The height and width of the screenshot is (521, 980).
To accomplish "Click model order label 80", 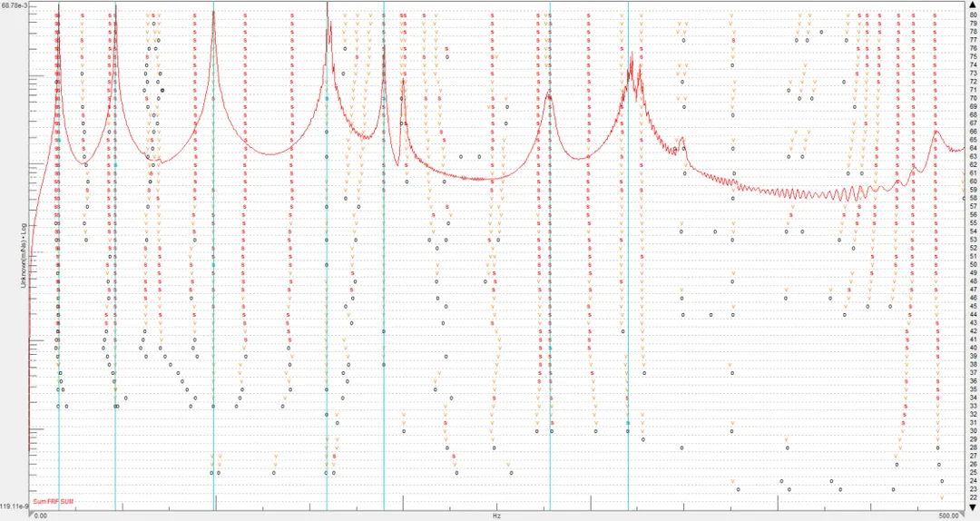I will (973, 15).
